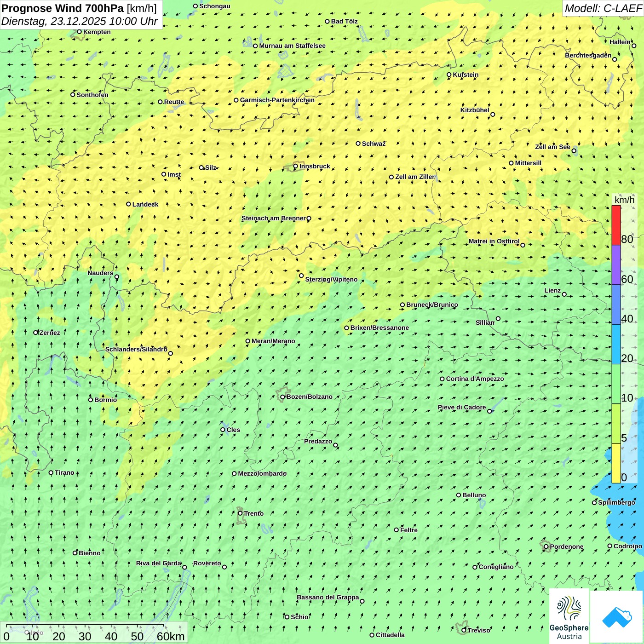The width and height of the screenshot is (644, 644).
Task: Click the 'Mezzolombardo' label
Action: point(262,473)
